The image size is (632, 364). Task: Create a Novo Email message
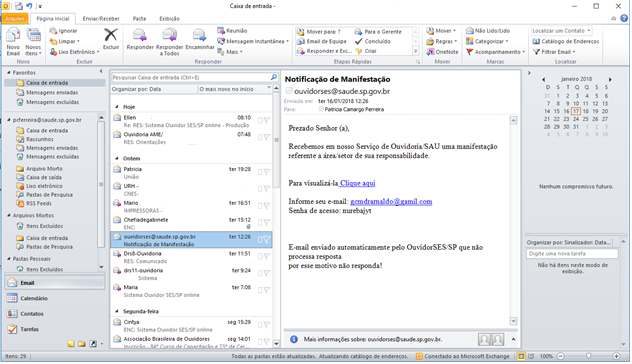[x=13, y=42]
